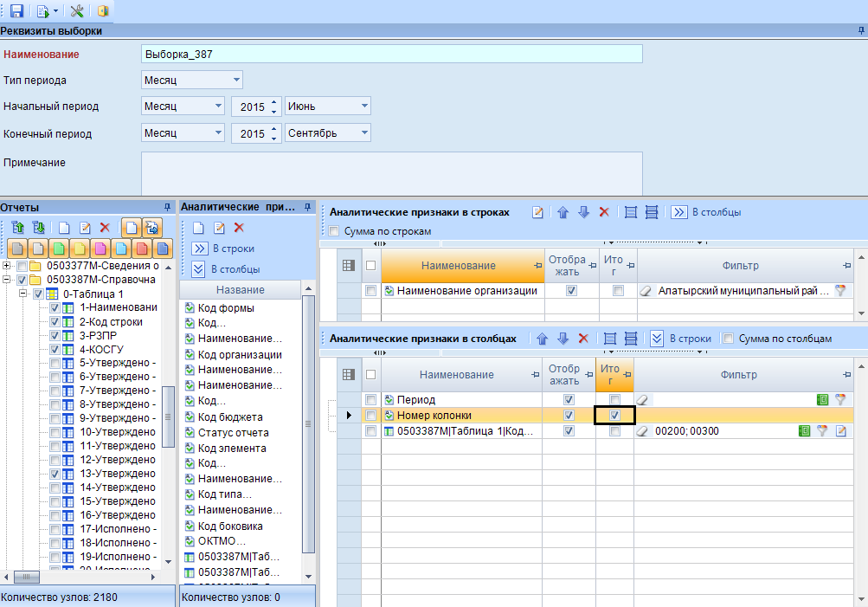Viewport: 868px width, 607px height.
Task: Click eraser icon beside Алатырский filter
Action: pyautogui.click(x=646, y=290)
